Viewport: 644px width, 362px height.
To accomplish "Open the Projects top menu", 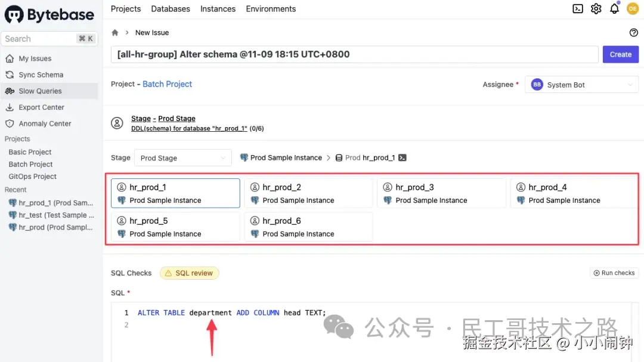I will pyautogui.click(x=126, y=8).
